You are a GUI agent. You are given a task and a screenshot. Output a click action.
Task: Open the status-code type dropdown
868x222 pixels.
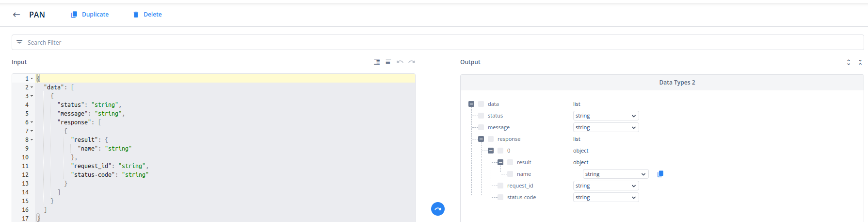coord(606,197)
